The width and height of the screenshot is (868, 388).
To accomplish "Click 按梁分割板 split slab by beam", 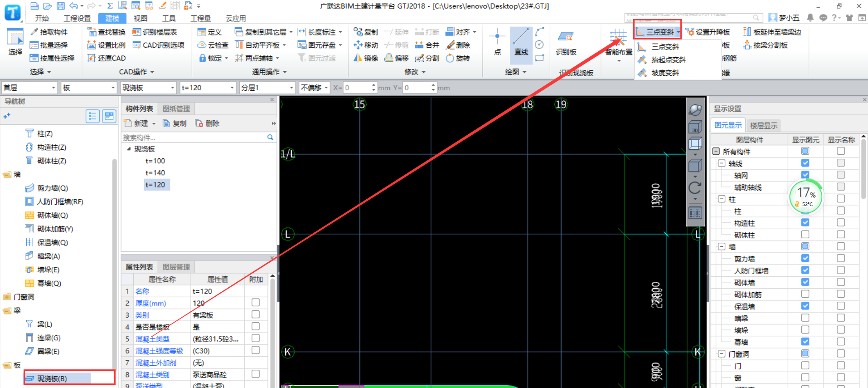I will (766, 45).
